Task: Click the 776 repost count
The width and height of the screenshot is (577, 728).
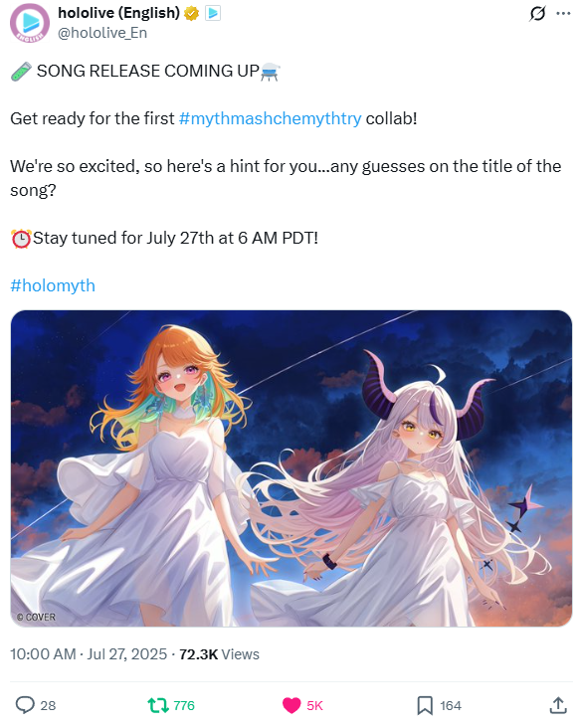Action: (184, 706)
